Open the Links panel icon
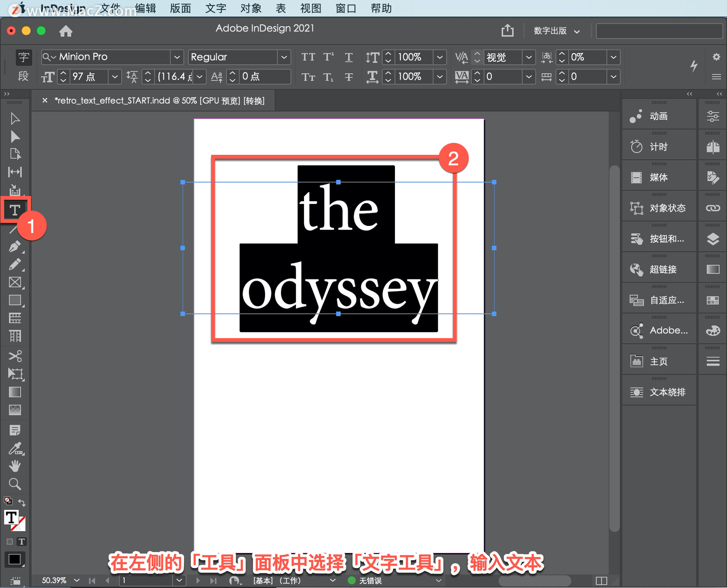Viewport: 727px width, 588px height. click(x=713, y=208)
